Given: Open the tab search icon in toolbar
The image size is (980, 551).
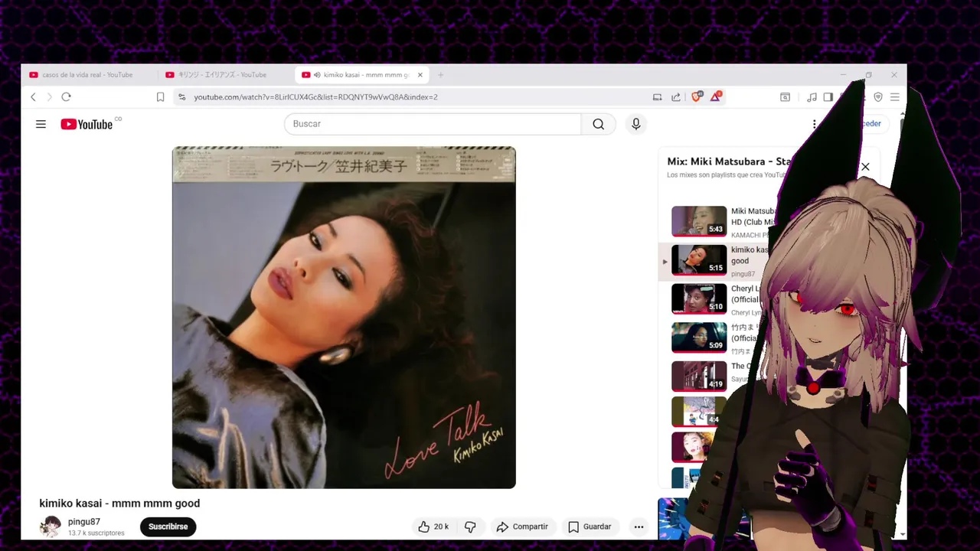Looking at the screenshot, I should point(785,97).
